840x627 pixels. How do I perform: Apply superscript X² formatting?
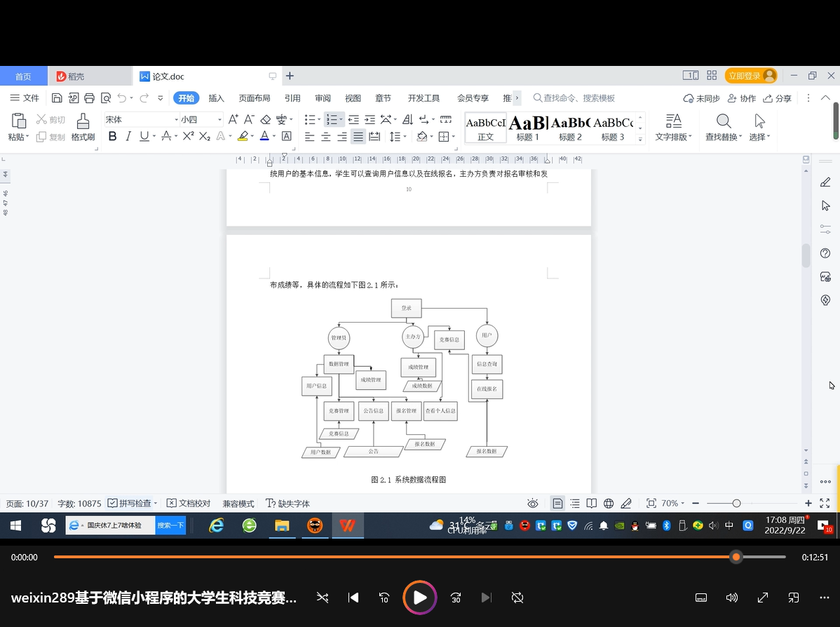[188, 136]
